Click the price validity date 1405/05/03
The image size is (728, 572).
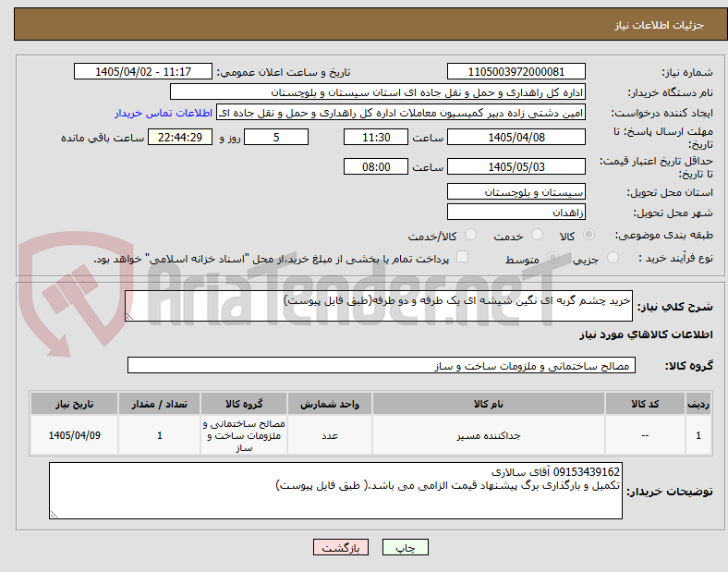point(516,166)
